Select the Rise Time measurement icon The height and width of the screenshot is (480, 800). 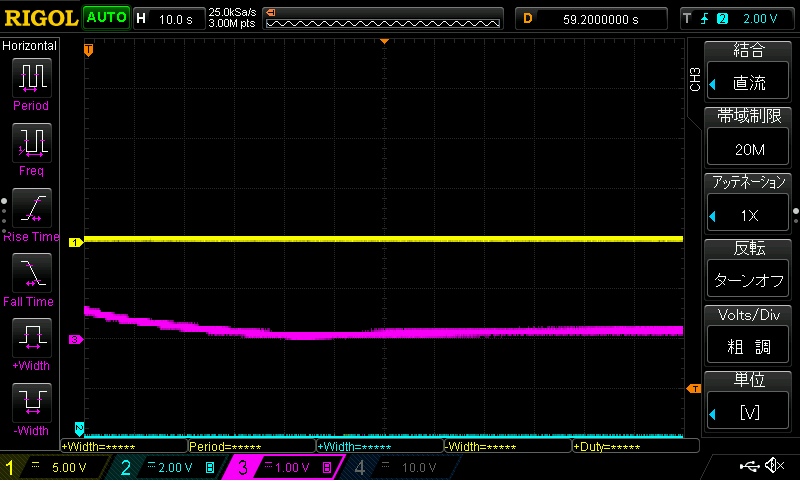pos(32,208)
